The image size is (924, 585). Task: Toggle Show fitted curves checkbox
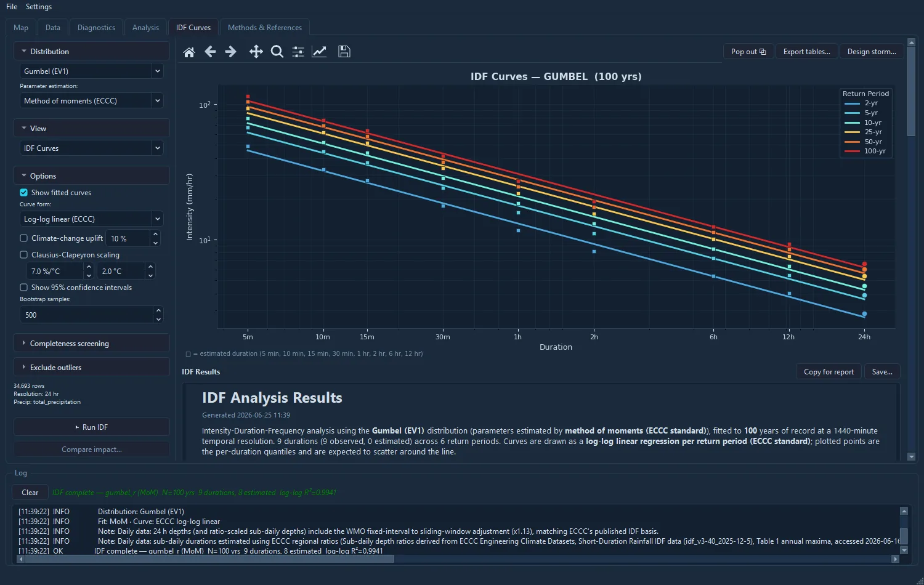pyautogui.click(x=23, y=193)
